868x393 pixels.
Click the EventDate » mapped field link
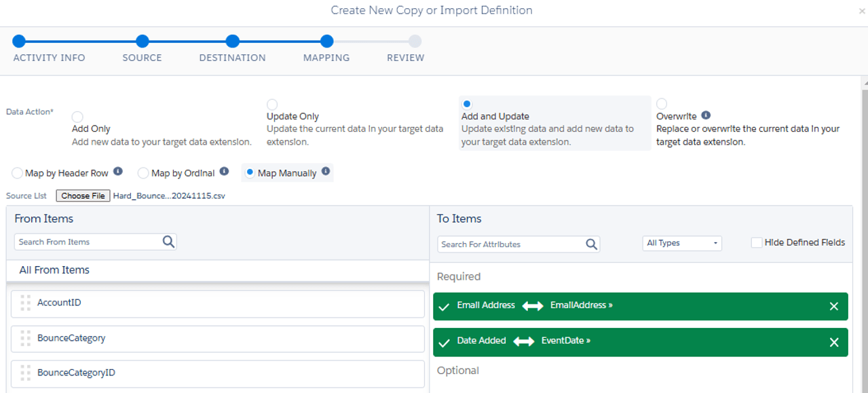click(565, 341)
